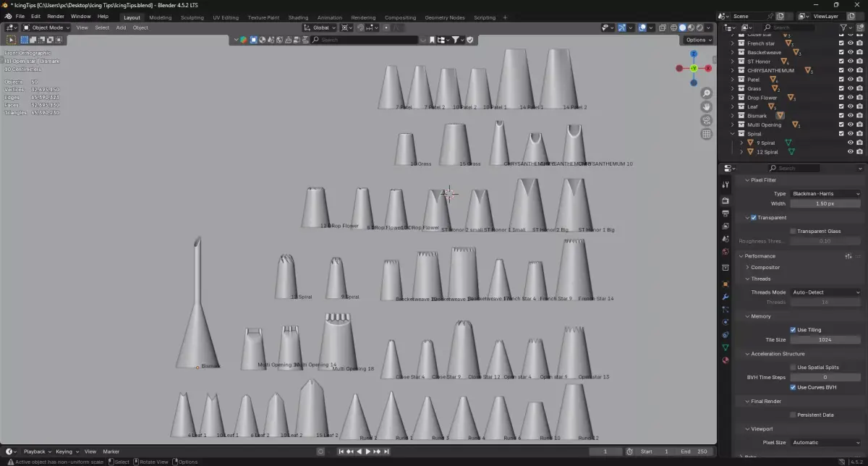This screenshot has width=868, height=466.
Task: Open the Threads Mode dropdown
Action: click(x=825, y=292)
